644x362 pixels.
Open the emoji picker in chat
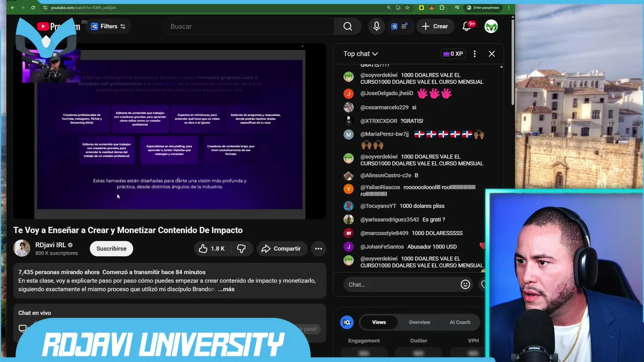pyautogui.click(x=465, y=285)
